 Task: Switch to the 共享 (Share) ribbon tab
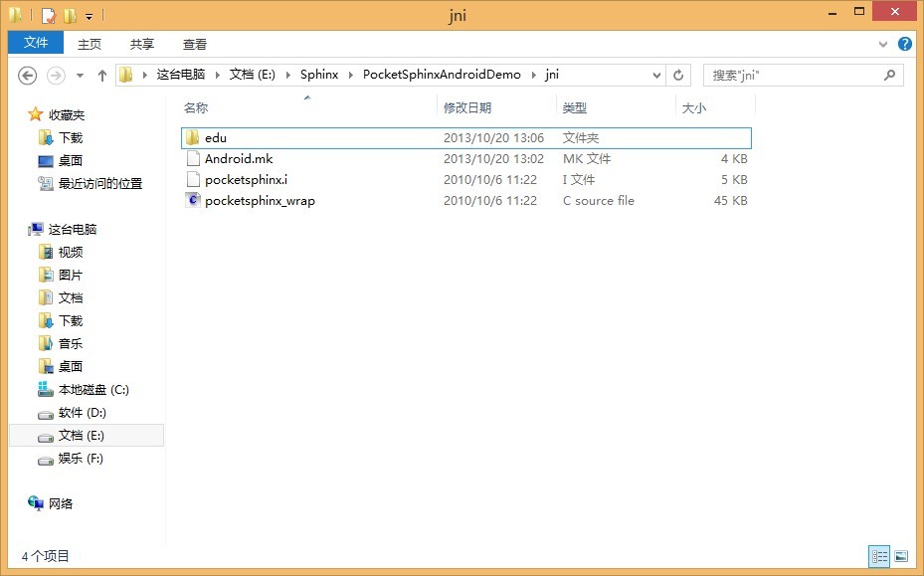pyautogui.click(x=142, y=44)
